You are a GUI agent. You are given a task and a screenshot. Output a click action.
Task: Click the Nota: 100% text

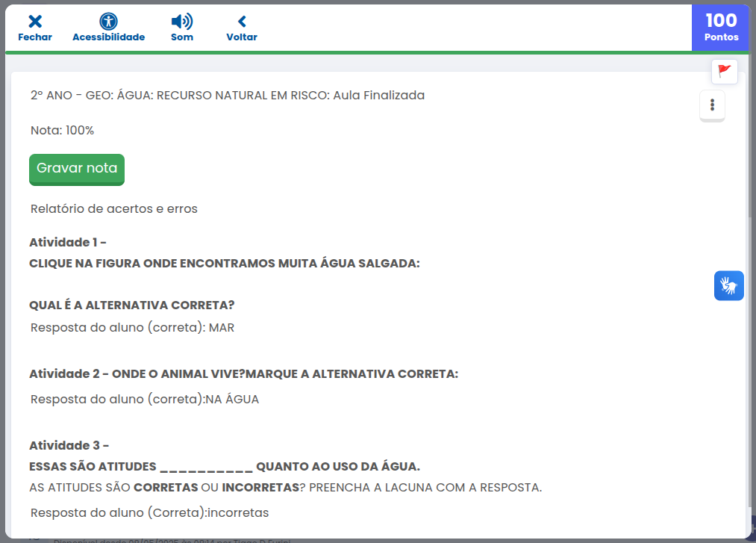62,131
